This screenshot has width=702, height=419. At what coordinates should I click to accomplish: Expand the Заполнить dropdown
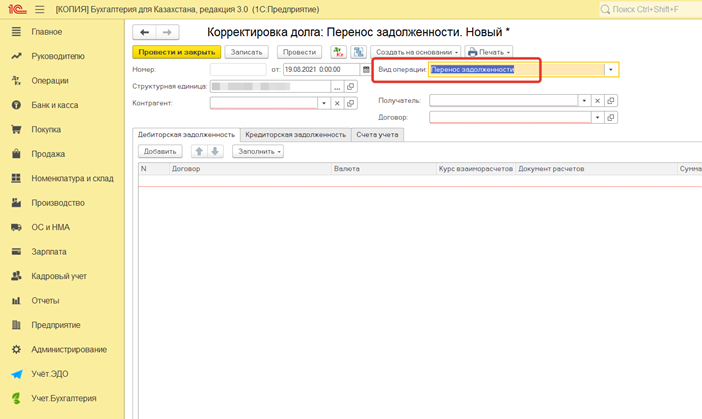(258, 151)
